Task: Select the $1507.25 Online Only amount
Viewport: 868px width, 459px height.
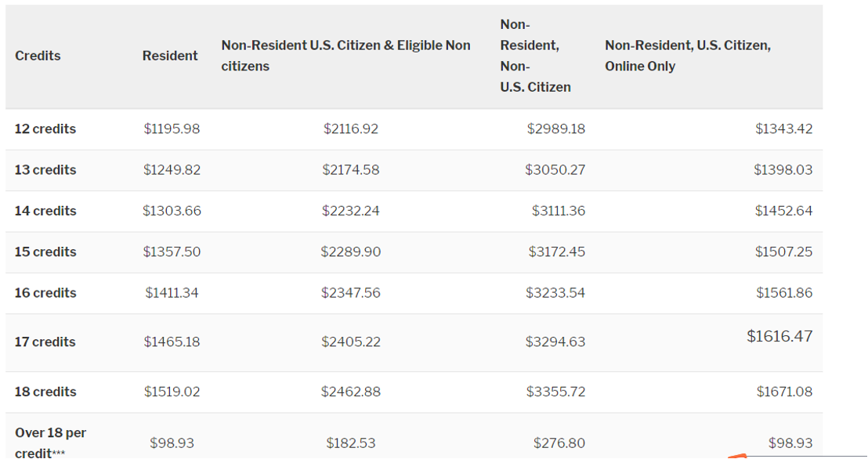Action: (783, 251)
